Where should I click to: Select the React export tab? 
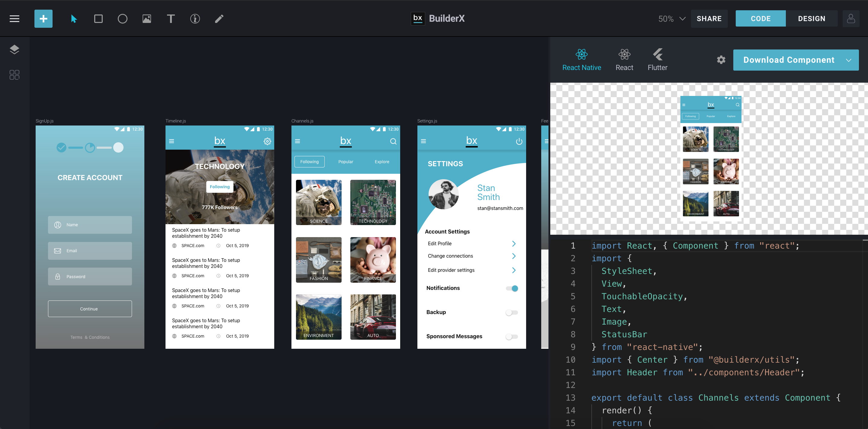[x=624, y=60]
